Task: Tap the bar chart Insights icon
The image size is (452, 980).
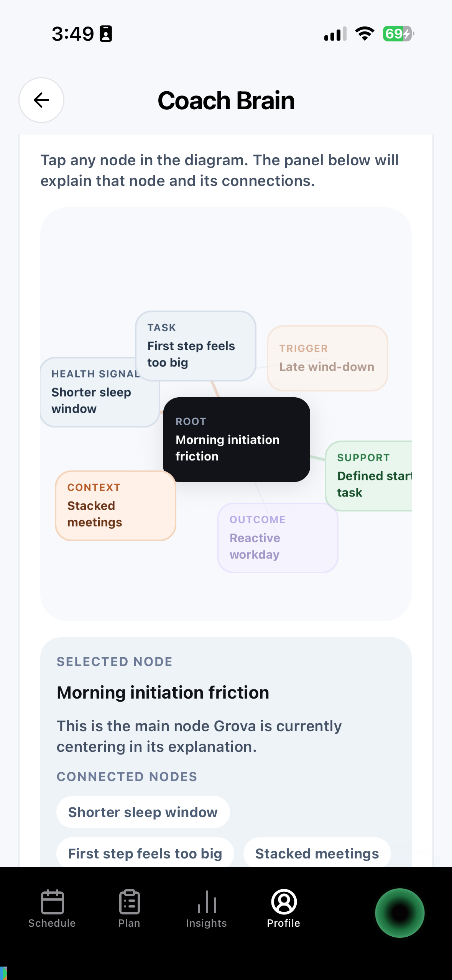Action: (207, 901)
